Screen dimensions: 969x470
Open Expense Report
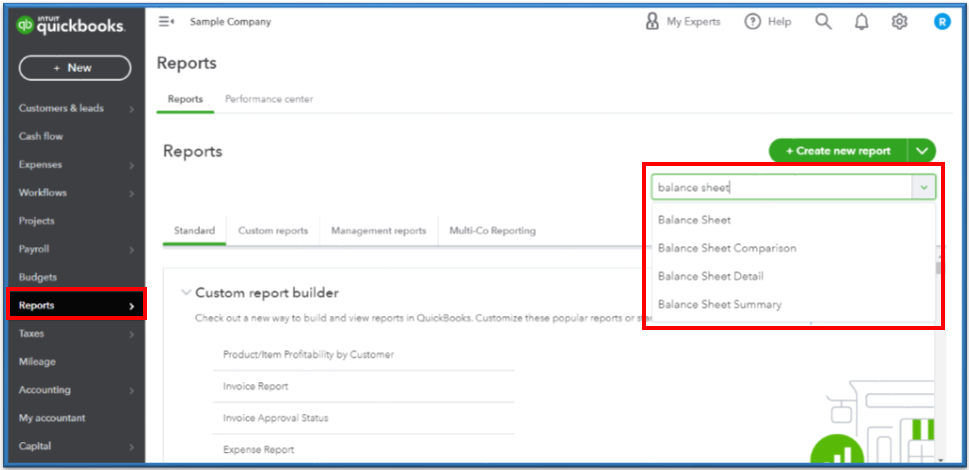click(258, 450)
